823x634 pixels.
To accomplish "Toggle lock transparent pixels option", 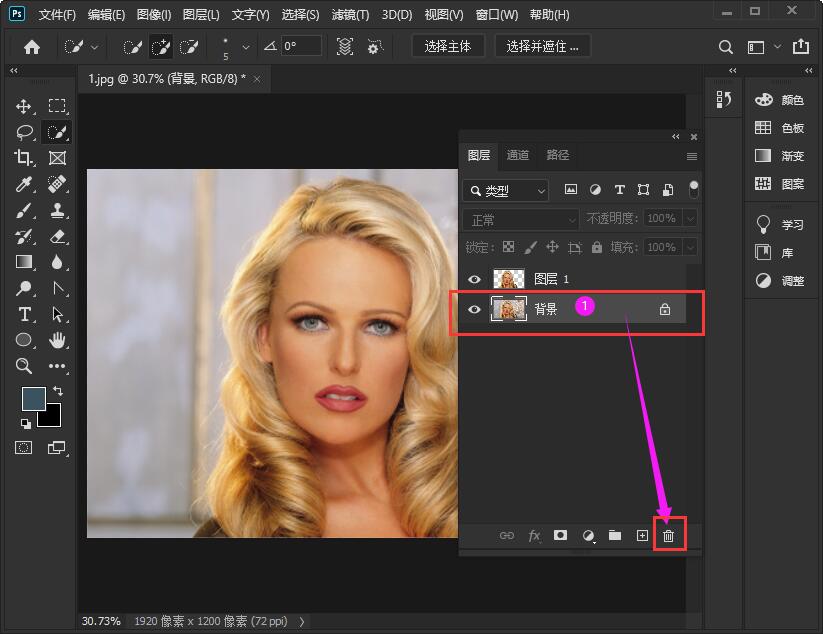I will click(508, 247).
